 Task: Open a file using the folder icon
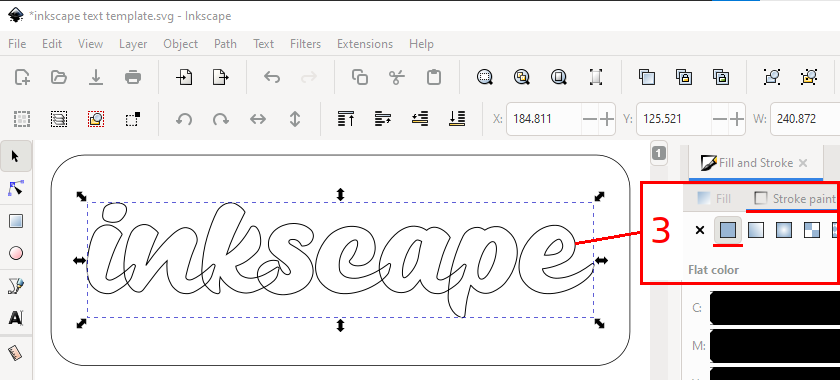tap(59, 77)
